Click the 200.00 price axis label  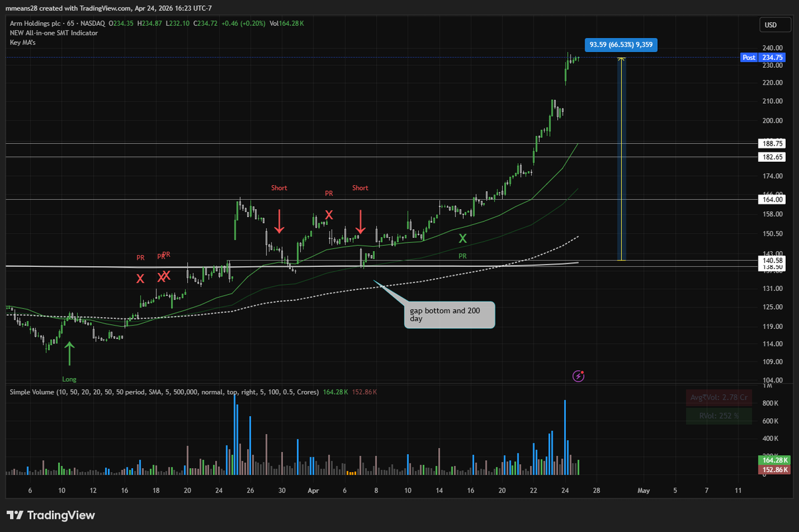pyautogui.click(x=772, y=121)
